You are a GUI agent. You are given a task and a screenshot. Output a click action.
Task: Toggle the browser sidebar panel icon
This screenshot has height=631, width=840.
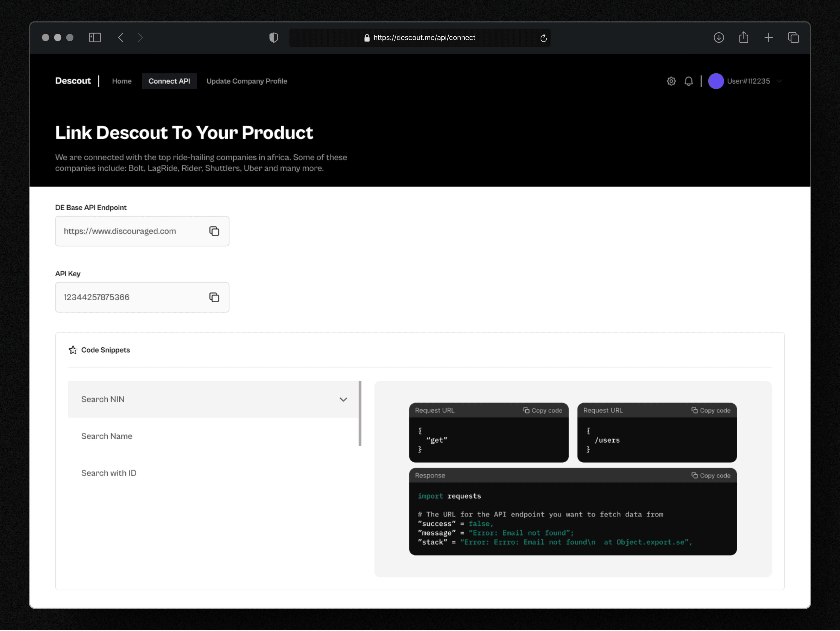pyautogui.click(x=95, y=38)
